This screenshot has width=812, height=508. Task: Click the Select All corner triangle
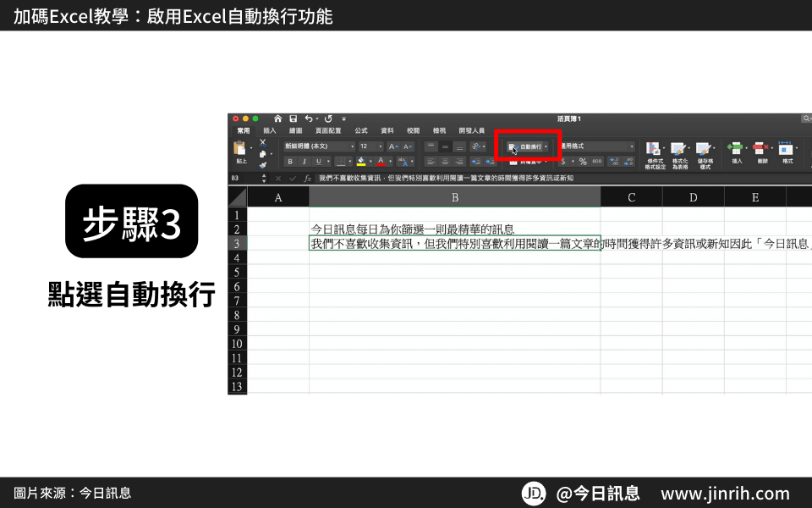click(x=238, y=197)
